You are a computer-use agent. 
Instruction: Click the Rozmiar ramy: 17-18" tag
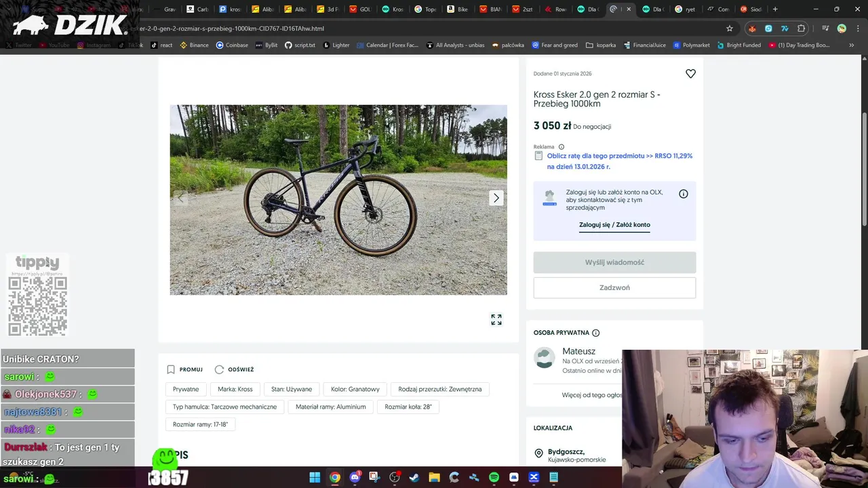coord(200,424)
